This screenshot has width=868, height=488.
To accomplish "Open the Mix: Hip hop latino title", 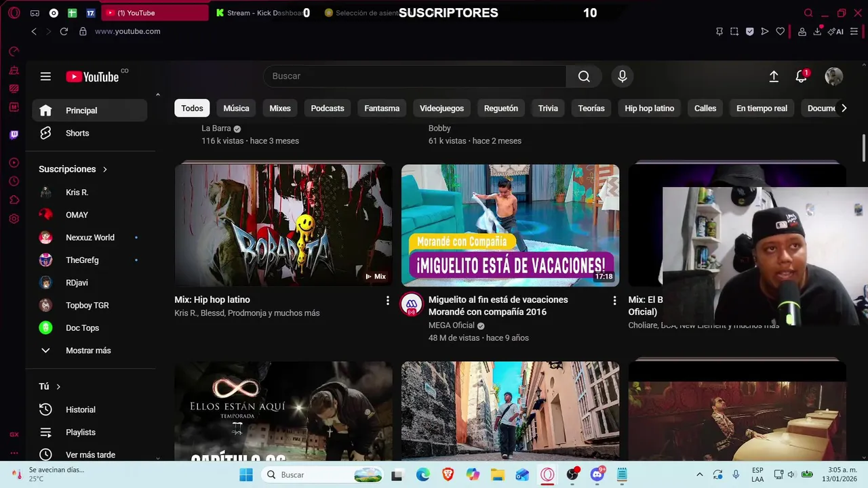I will coord(212,300).
